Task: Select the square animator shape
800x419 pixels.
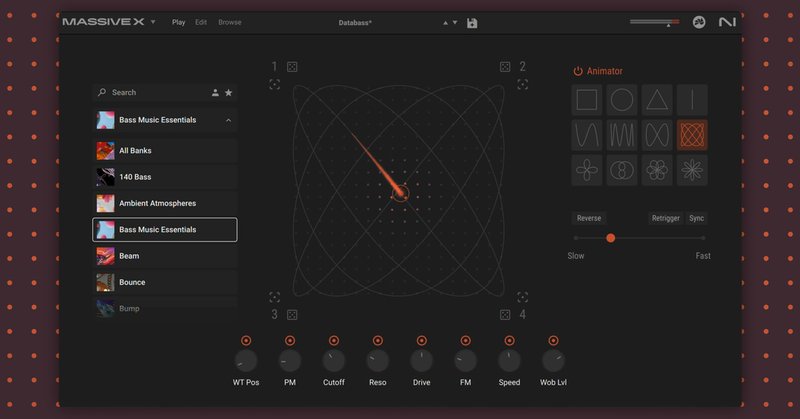Action: tap(587, 100)
